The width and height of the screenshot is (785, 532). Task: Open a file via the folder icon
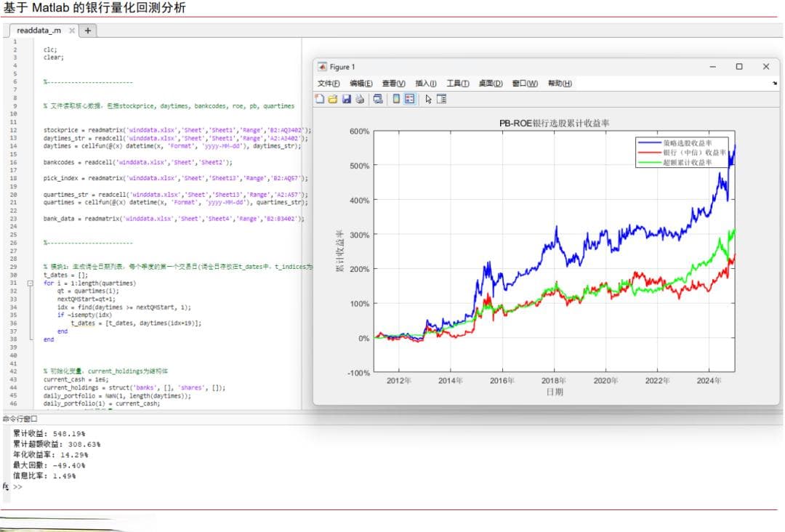click(x=333, y=99)
